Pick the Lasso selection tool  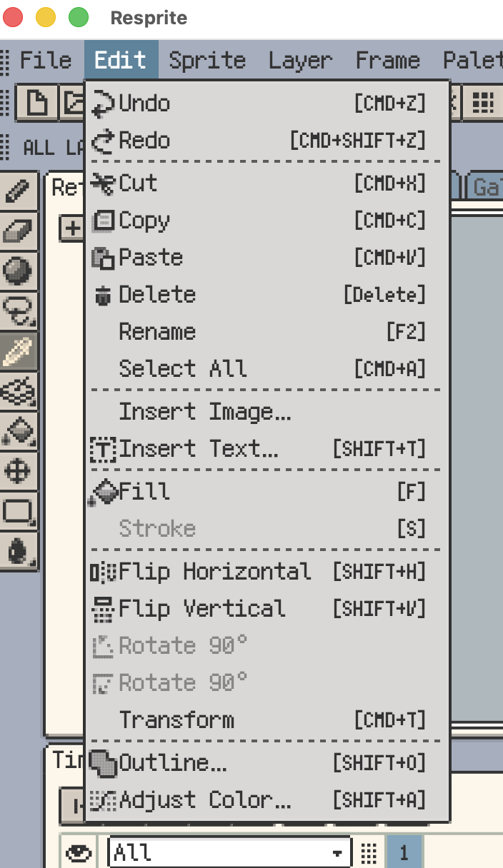(x=18, y=311)
